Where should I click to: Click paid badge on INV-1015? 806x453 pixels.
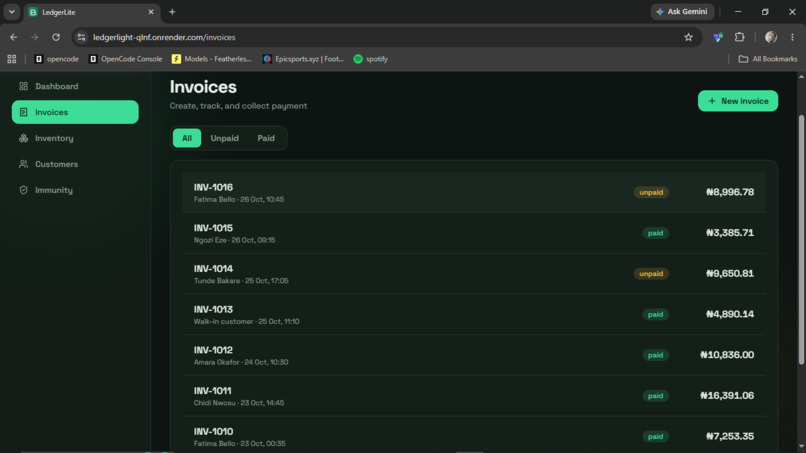pyautogui.click(x=655, y=233)
